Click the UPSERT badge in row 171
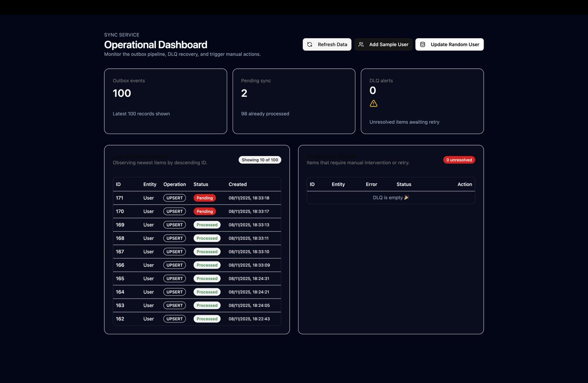This screenshot has width=588, height=383. tap(175, 198)
